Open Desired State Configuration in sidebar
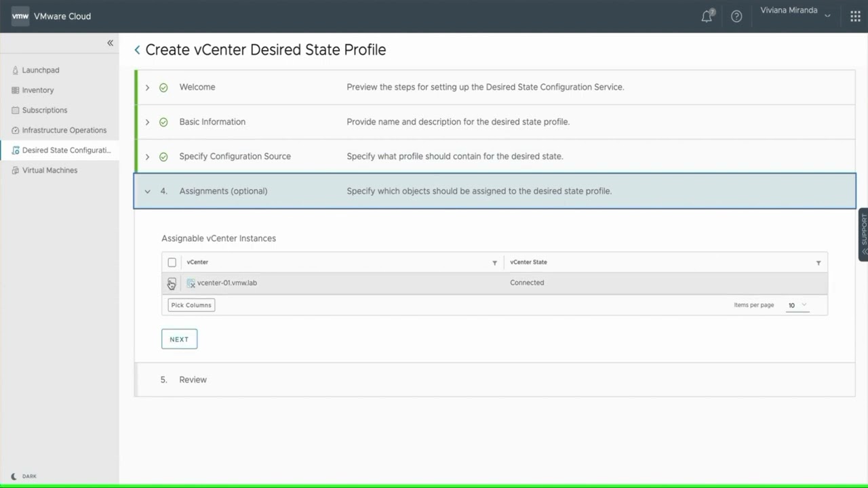This screenshot has width=868, height=488. (66, 150)
